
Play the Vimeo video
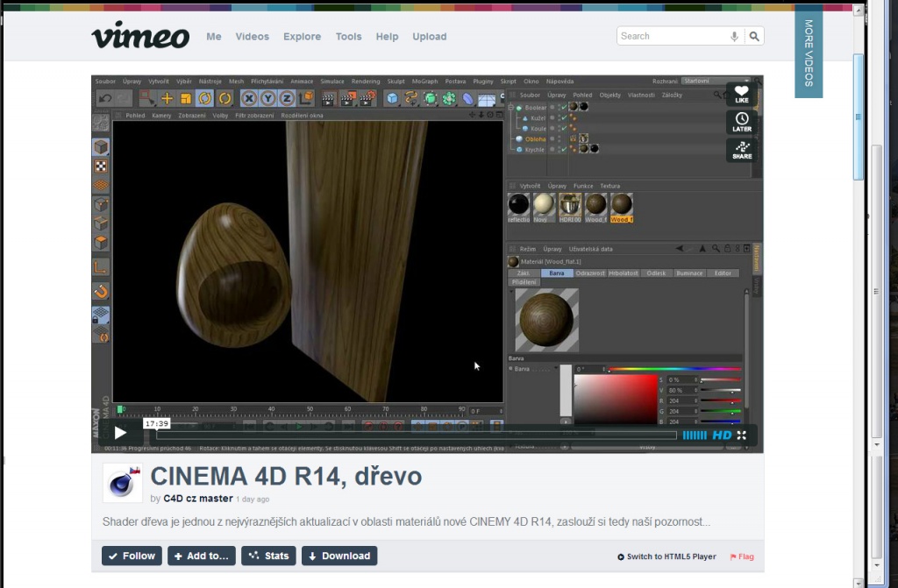coord(120,434)
